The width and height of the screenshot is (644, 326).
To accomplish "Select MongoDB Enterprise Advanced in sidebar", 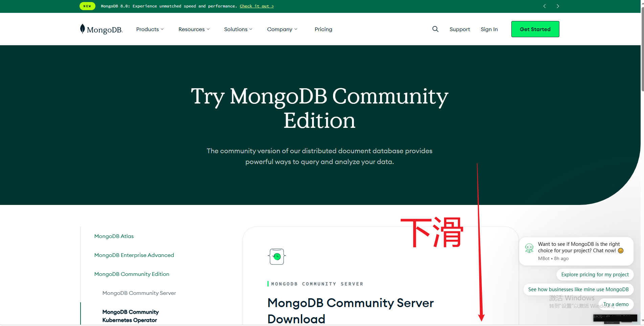I will pyautogui.click(x=134, y=255).
